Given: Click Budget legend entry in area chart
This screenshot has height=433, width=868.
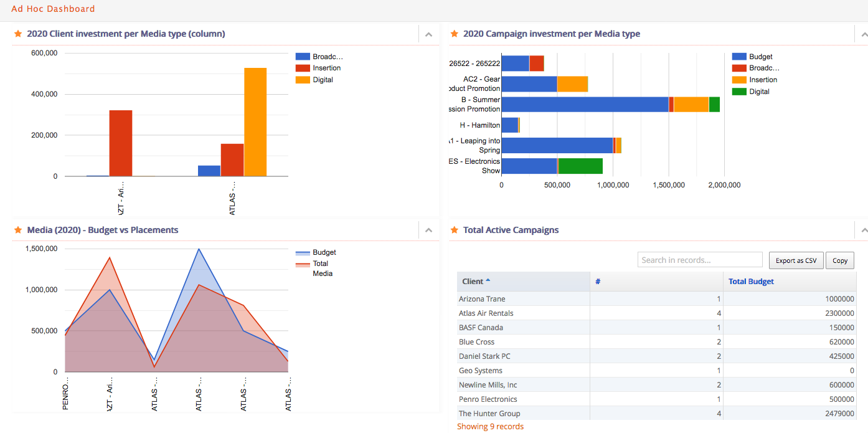Looking at the screenshot, I should [x=316, y=252].
